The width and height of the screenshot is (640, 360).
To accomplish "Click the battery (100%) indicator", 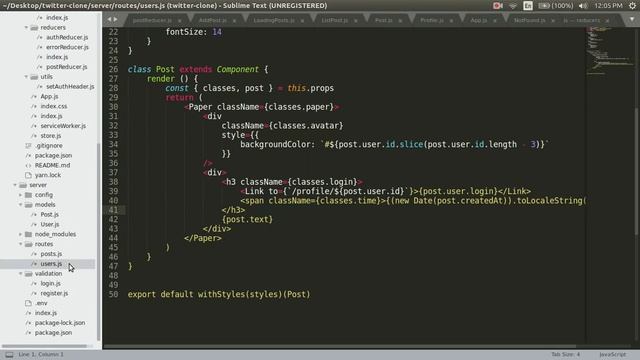I will [x=556, y=6].
